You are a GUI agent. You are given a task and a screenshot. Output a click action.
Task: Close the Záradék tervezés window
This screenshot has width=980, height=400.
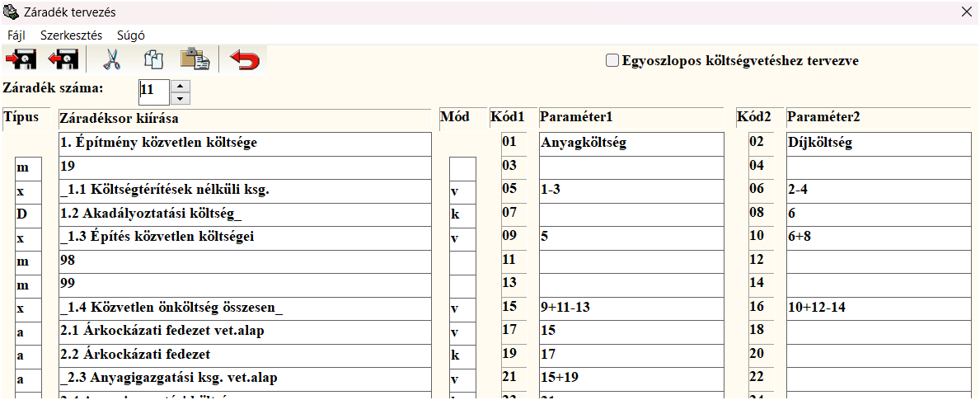[x=965, y=12]
